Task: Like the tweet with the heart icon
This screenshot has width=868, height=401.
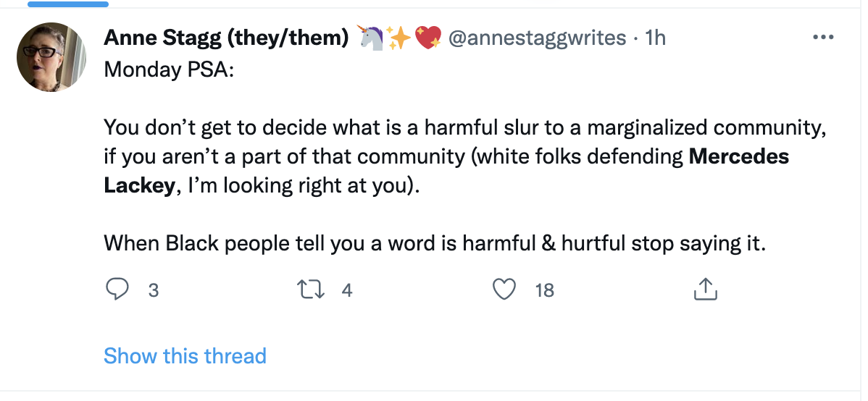Action: point(504,290)
